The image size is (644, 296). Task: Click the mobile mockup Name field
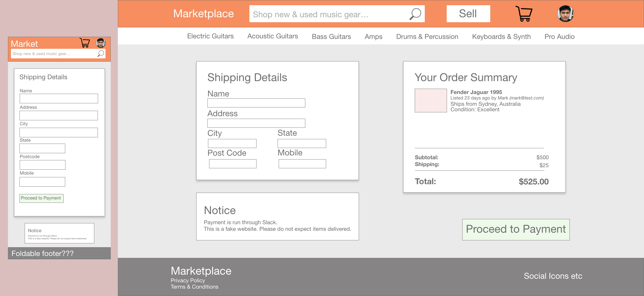pyautogui.click(x=59, y=98)
